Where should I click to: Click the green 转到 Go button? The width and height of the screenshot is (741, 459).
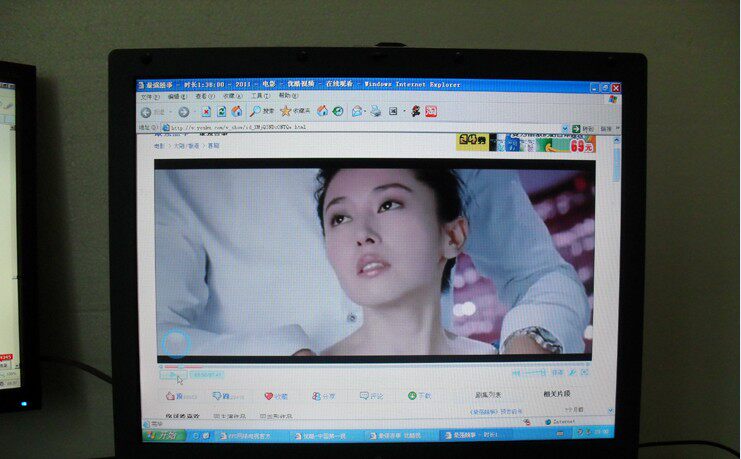[x=582, y=129]
